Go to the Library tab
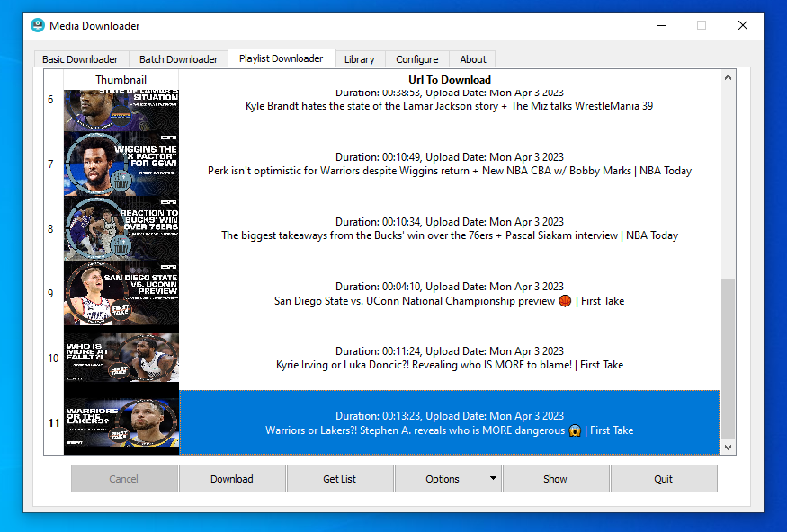Image resolution: width=787 pixels, height=532 pixels. point(360,59)
